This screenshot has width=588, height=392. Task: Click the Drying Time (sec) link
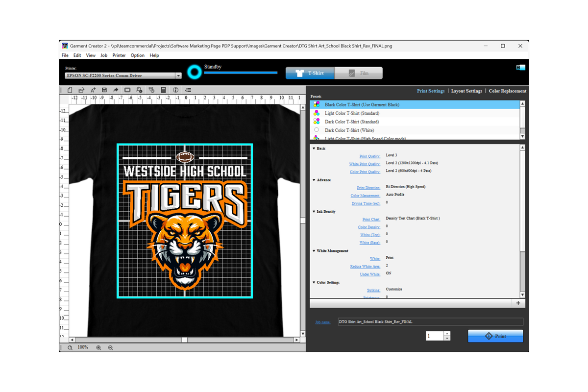(366, 203)
